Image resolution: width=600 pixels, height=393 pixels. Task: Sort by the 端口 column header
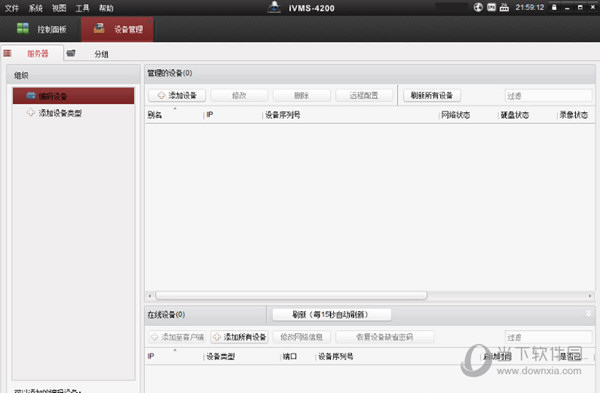point(290,356)
